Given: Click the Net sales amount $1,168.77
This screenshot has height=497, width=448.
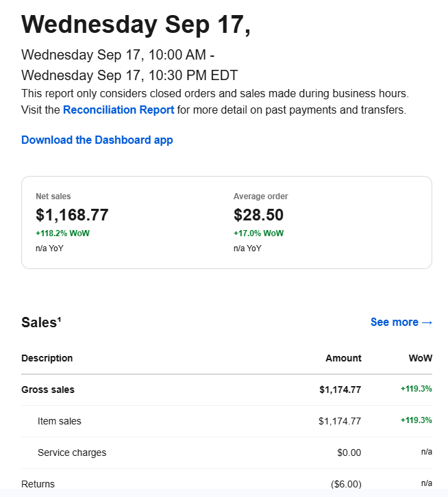Looking at the screenshot, I should (72, 215).
